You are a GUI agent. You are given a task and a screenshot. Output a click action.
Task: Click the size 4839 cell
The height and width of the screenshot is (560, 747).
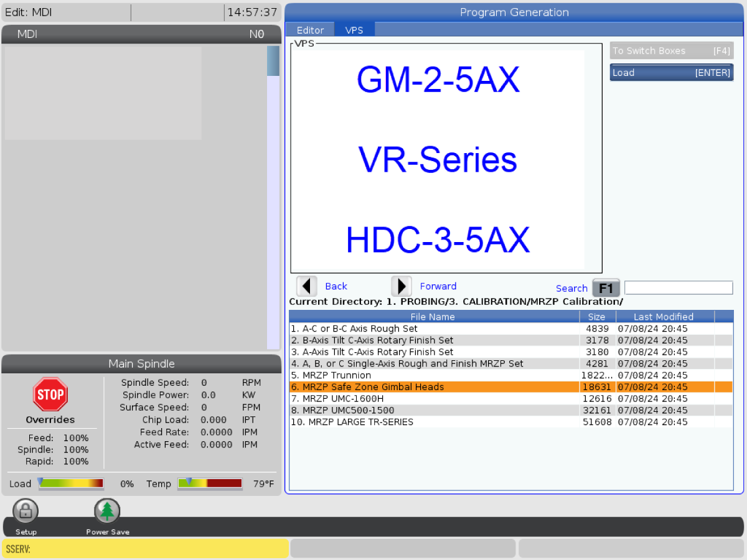[x=597, y=329]
